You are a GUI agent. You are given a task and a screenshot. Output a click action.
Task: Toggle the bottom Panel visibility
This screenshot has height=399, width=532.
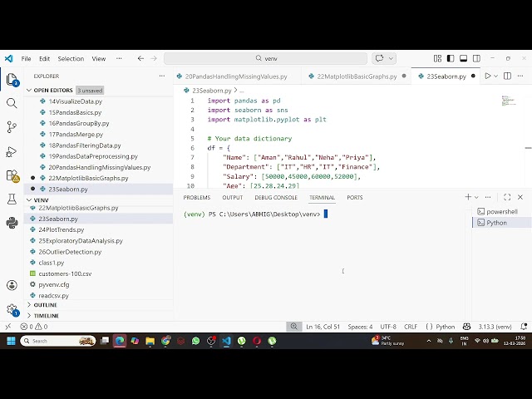pyautogui.click(x=464, y=58)
